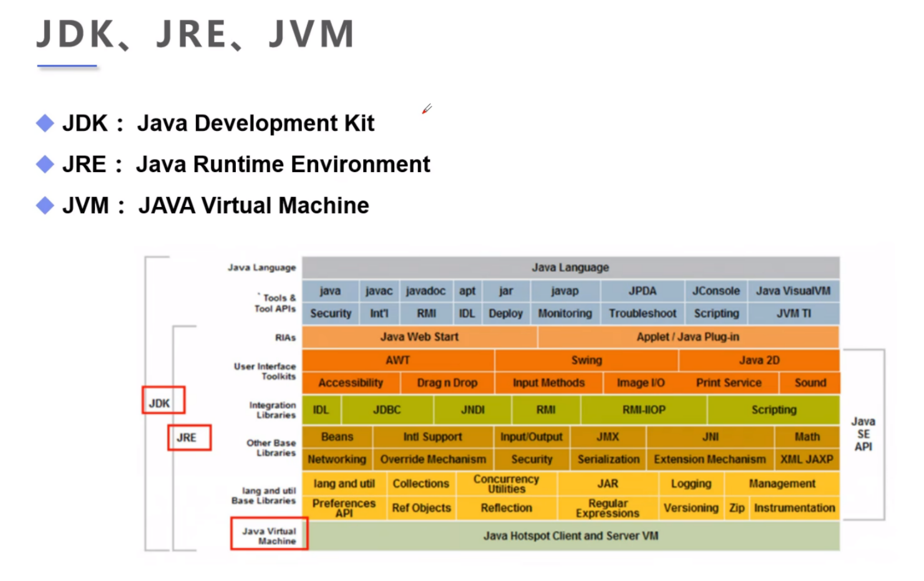Image resolution: width=924 pixels, height=581 pixels.
Task: Select the JConsole tool cell
Action: (x=715, y=290)
